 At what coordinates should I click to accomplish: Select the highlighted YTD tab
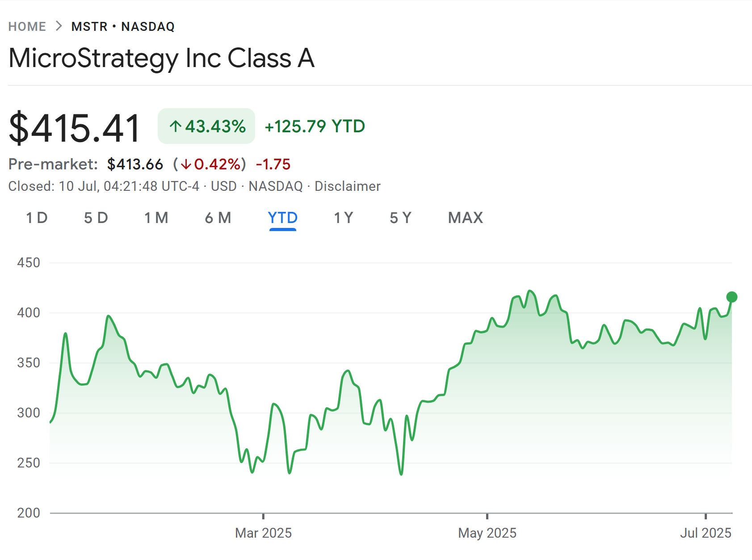[282, 218]
